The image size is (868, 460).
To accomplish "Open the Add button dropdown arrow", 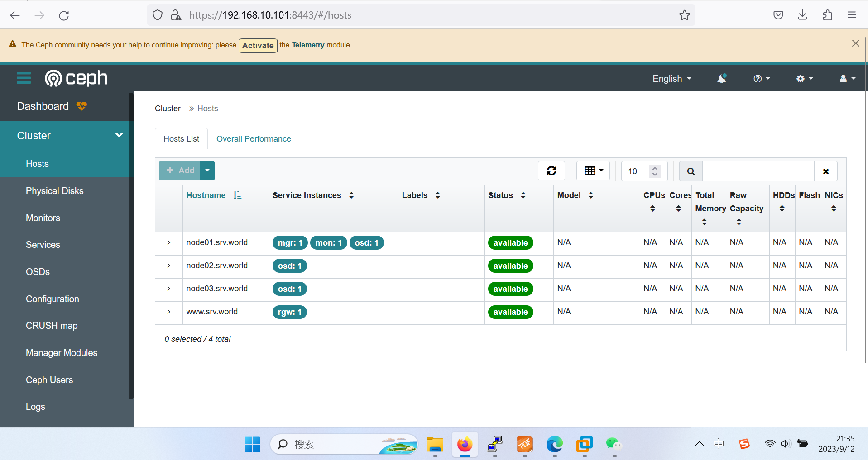I will pyautogui.click(x=207, y=171).
